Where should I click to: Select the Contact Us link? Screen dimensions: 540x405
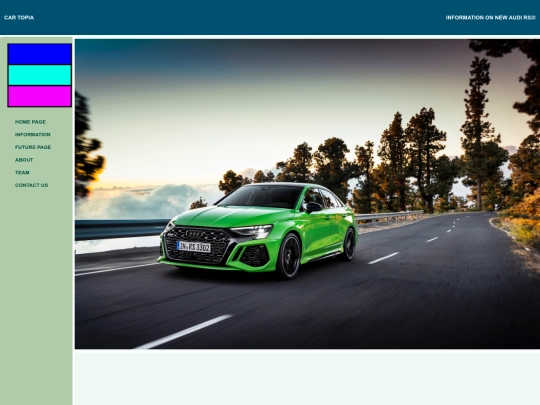click(31, 185)
